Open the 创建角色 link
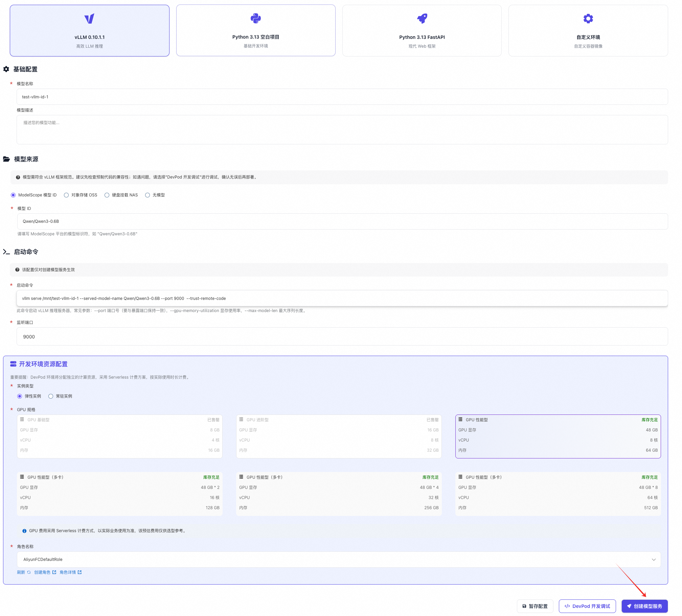The image size is (682, 616). point(42,572)
